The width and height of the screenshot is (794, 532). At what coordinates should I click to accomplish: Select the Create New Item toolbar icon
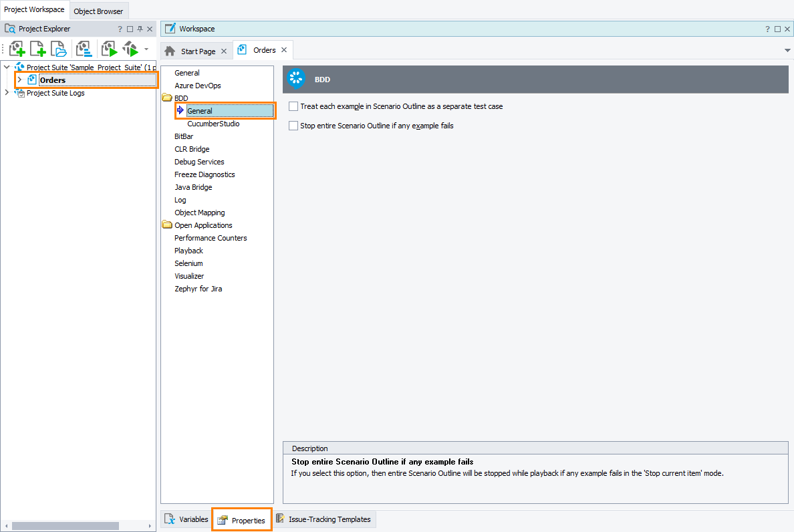37,48
